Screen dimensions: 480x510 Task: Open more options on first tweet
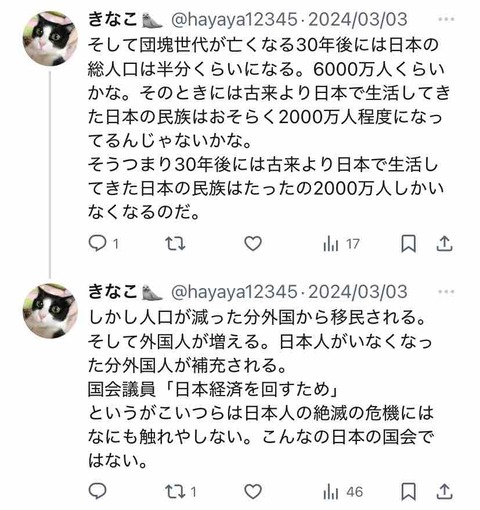[446, 20]
